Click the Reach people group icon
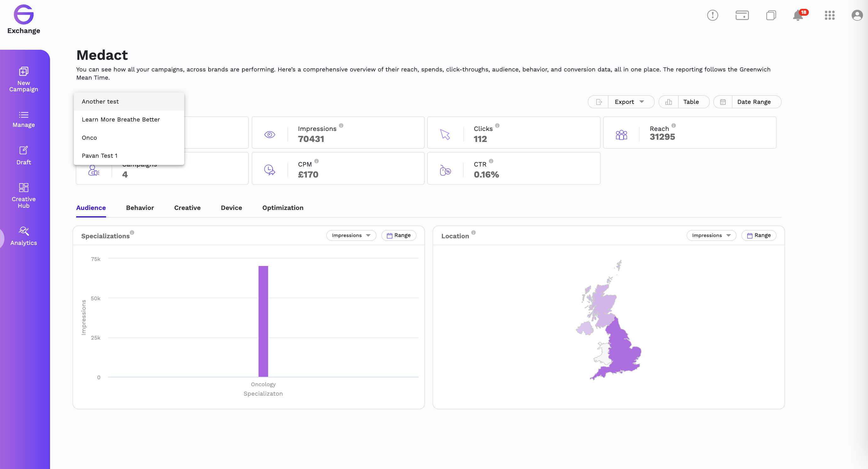Viewport: 868px width, 469px height. click(621, 135)
